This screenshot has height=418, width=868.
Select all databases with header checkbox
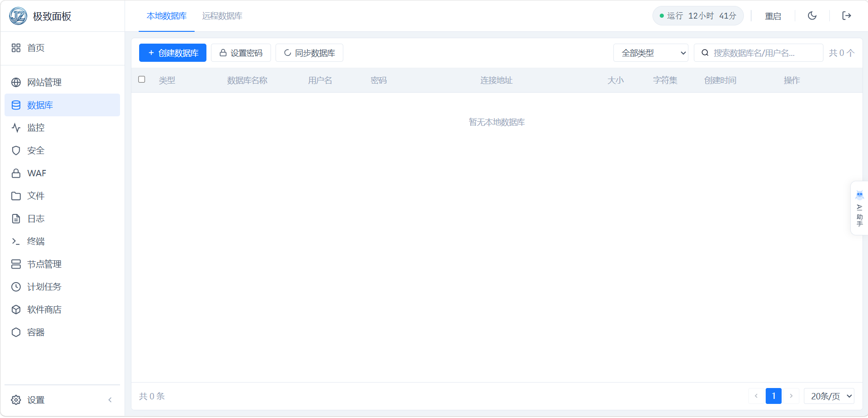[142, 80]
